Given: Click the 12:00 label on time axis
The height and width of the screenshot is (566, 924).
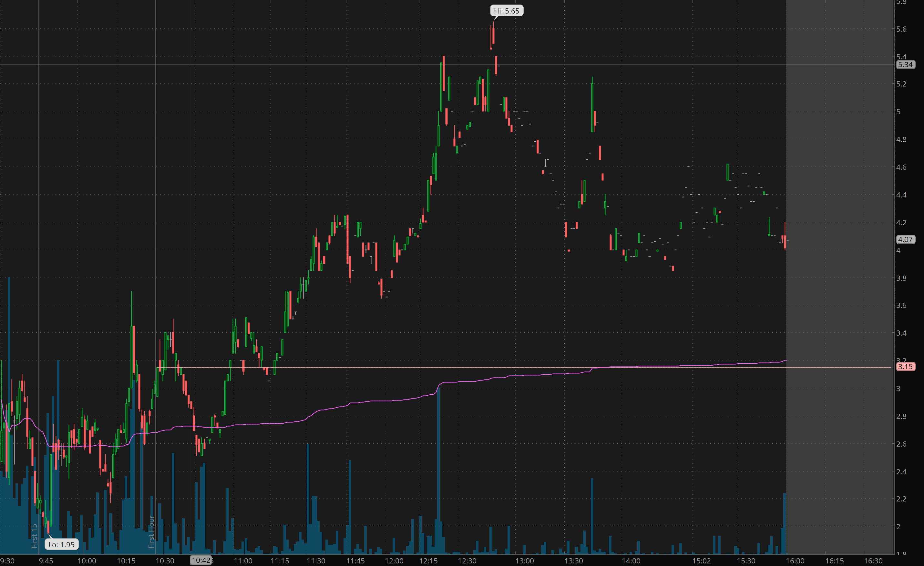Looking at the screenshot, I should (x=394, y=561).
